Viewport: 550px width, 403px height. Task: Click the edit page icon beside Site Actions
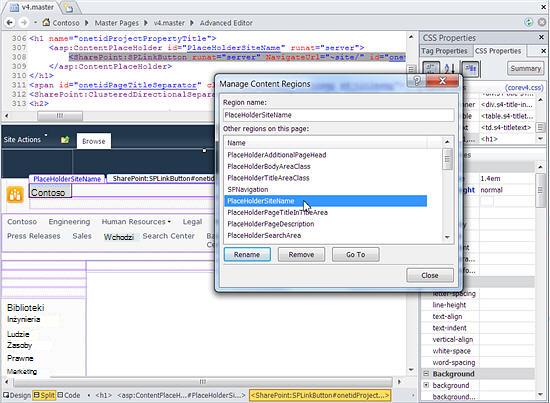65,140
